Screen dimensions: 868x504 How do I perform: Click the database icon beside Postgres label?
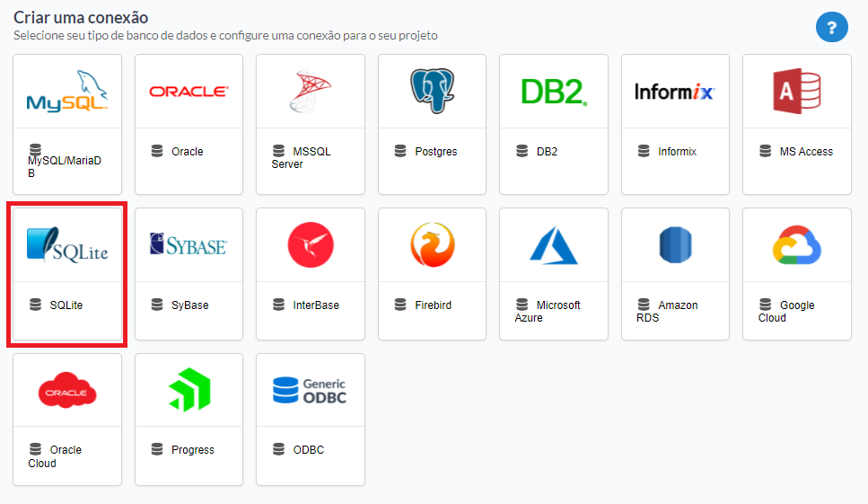[x=400, y=151]
